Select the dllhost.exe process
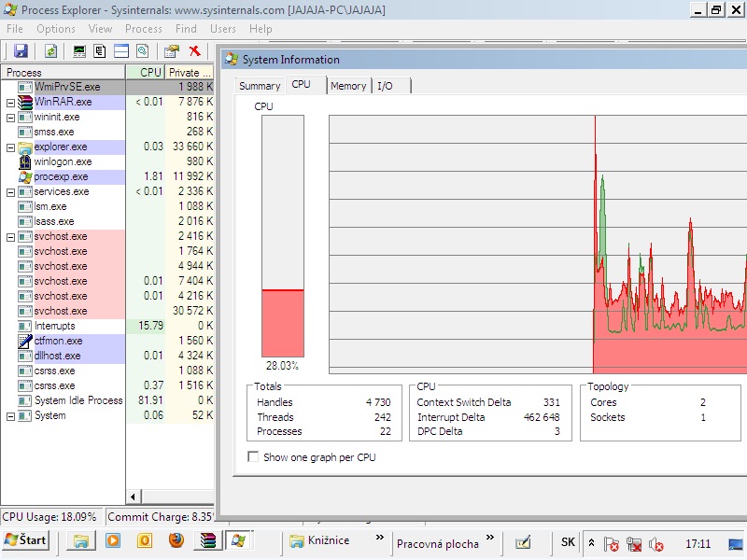 pos(107,356)
